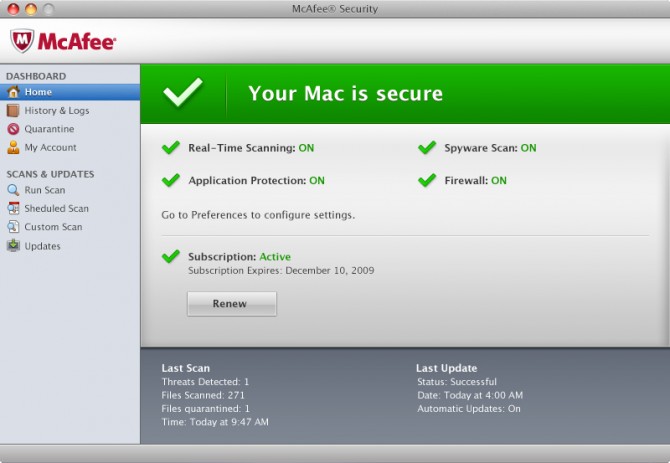Click 'Go to Preferences to configure settings' text
The height and width of the screenshot is (463, 670).
coord(258,215)
